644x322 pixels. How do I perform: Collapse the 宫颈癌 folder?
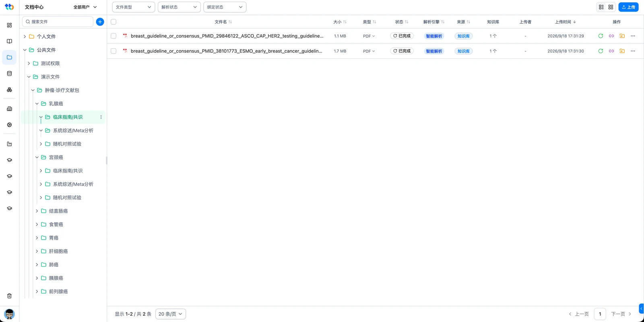[37, 157]
